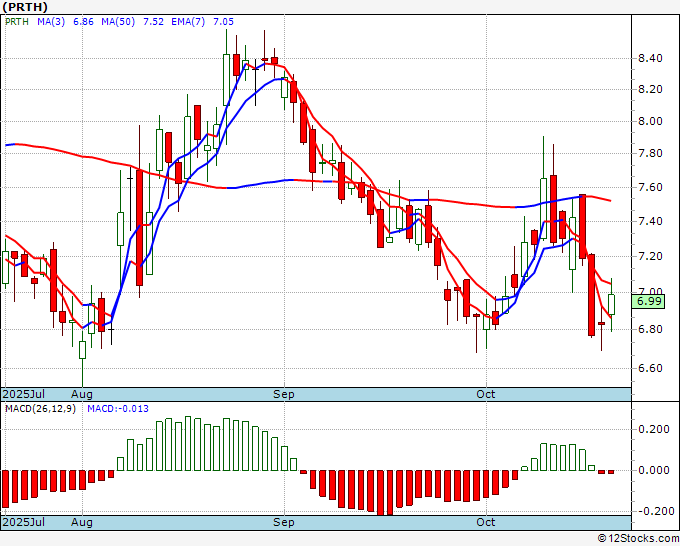Click the (PRTH) chart title

[25, 7]
